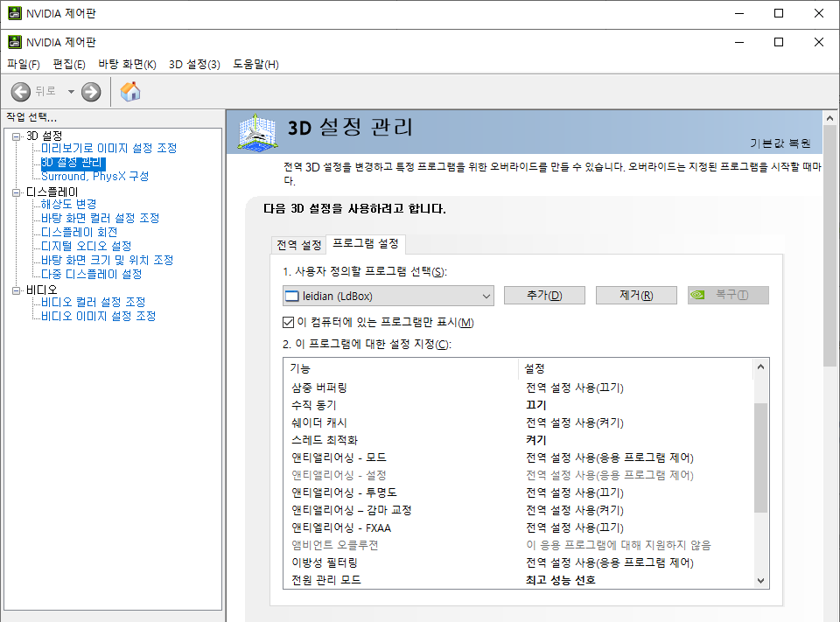840x622 pixels.
Task: Click the 3D settings header illustration icon
Action: coord(257,131)
